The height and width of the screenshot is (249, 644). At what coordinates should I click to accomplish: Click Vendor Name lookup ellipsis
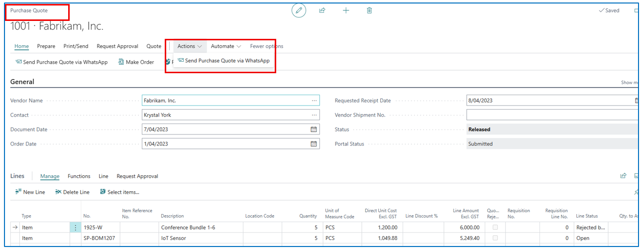point(314,101)
